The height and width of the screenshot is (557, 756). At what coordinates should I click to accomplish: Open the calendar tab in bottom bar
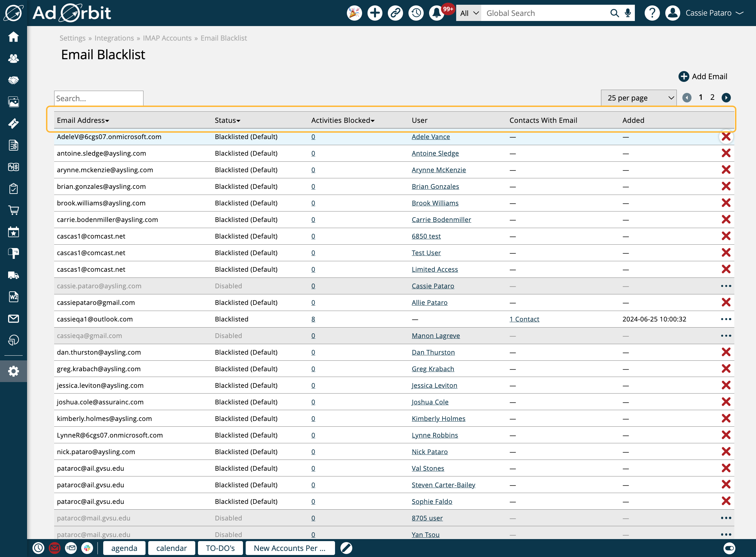172,548
